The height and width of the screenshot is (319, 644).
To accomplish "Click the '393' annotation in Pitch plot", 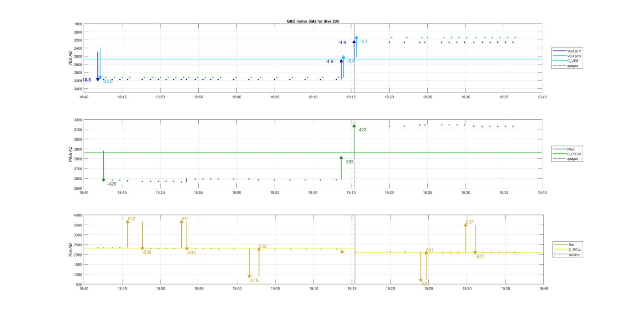I will [350, 162].
